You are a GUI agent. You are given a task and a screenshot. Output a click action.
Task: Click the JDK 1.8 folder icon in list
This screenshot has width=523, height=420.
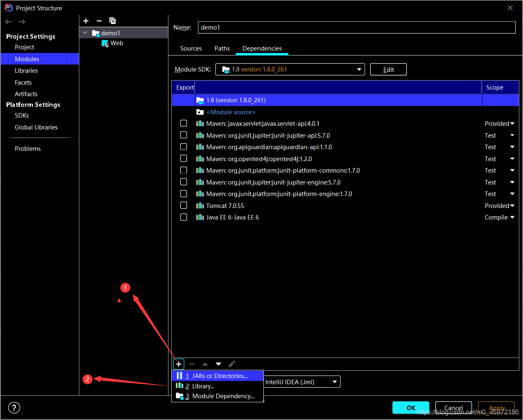pos(200,100)
